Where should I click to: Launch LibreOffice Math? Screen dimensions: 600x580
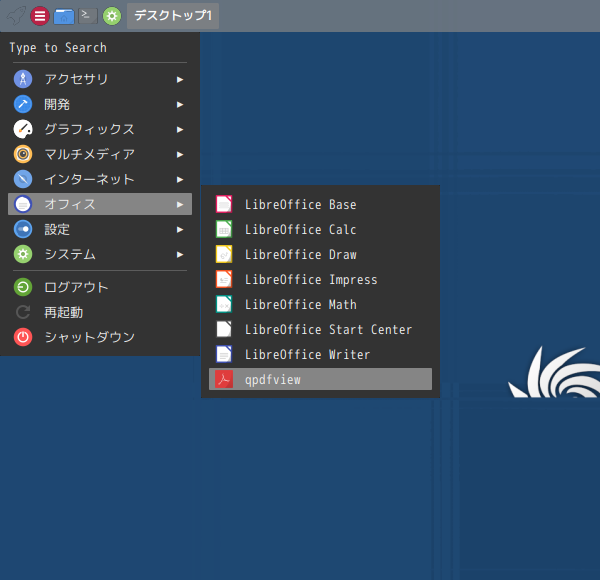pyautogui.click(x=320, y=304)
